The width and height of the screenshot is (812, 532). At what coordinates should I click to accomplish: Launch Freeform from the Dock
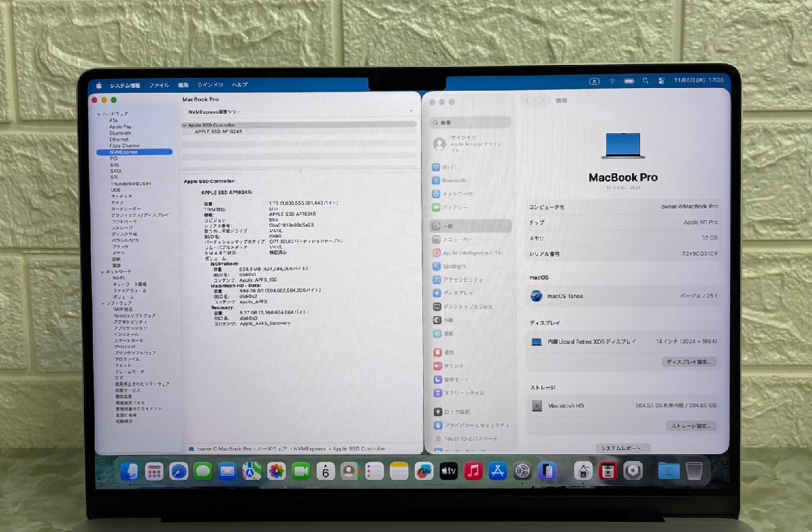424,471
